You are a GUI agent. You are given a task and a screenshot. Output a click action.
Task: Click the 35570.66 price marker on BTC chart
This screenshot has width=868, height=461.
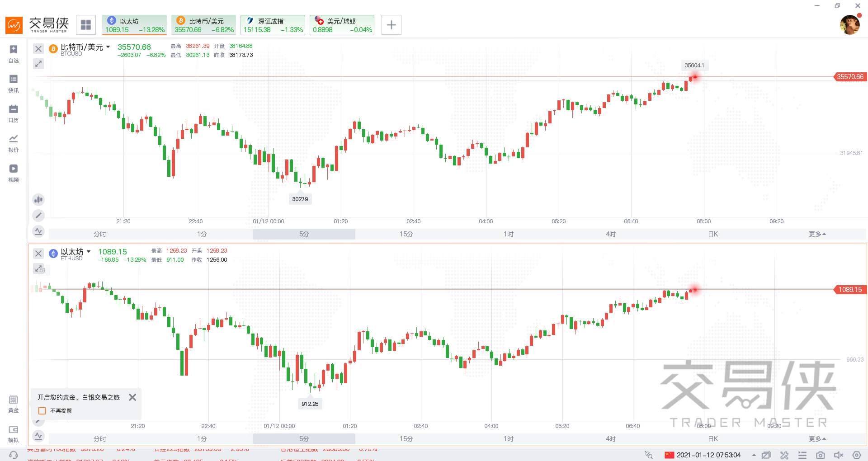click(850, 77)
